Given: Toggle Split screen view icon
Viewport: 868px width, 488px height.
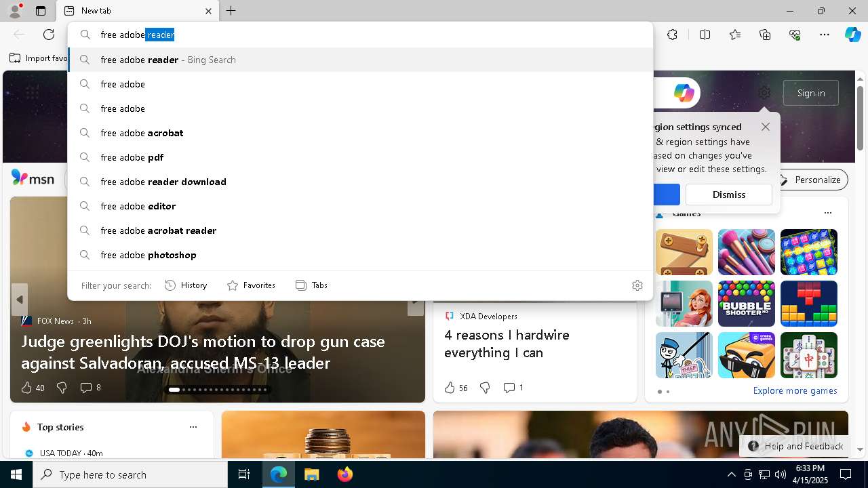Looking at the screenshot, I should tap(705, 35).
